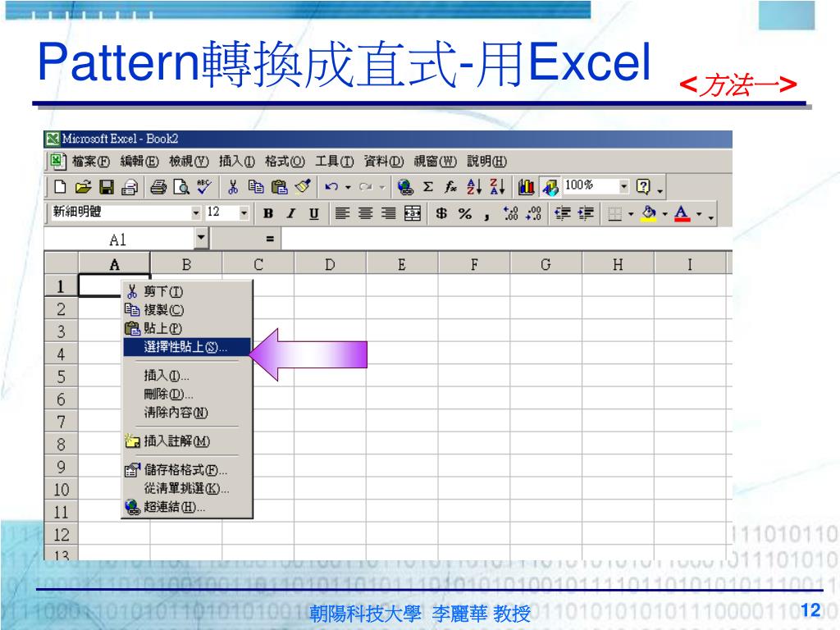Click the Insert Hyperlink globe toolbar icon
This screenshot has width=840, height=630.
[405, 186]
